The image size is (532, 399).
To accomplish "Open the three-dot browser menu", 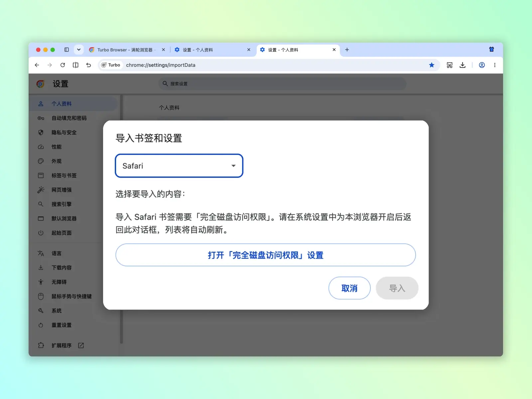I will pos(495,65).
